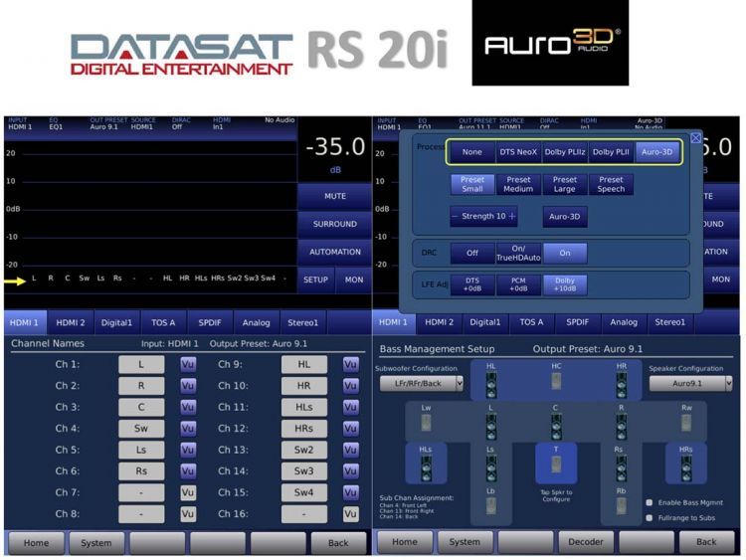746x560 pixels.
Task: Select DTS NeoX processing mode
Action: click(518, 152)
